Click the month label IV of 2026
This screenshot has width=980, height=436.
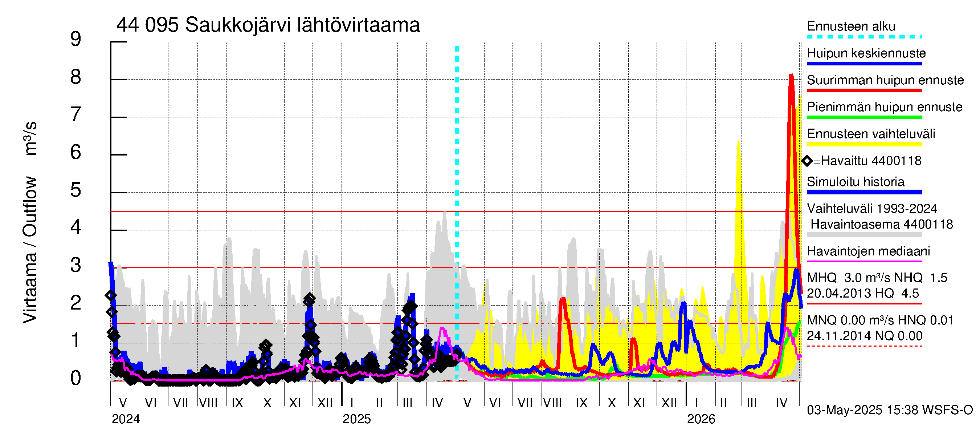click(x=782, y=403)
